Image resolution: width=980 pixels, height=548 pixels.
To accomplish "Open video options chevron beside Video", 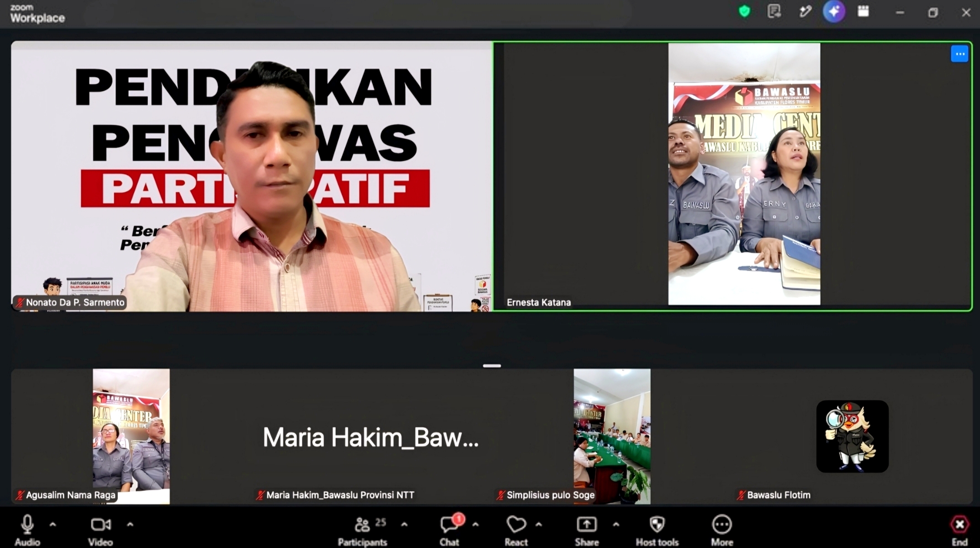I will [130, 525].
